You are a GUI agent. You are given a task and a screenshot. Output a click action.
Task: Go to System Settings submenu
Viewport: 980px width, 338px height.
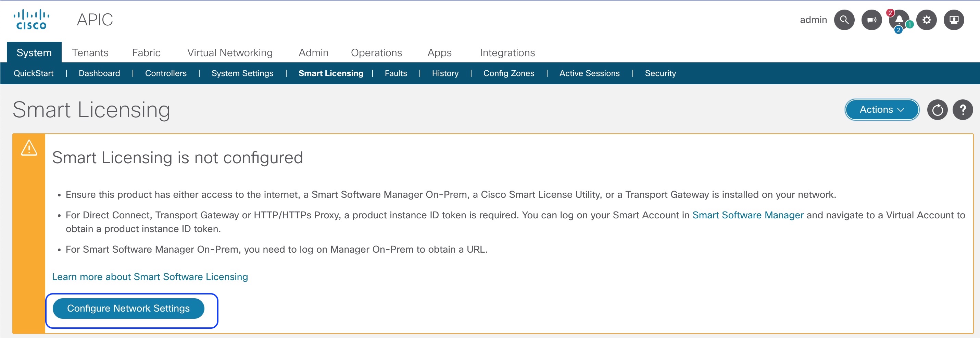(x=242, y=73)
